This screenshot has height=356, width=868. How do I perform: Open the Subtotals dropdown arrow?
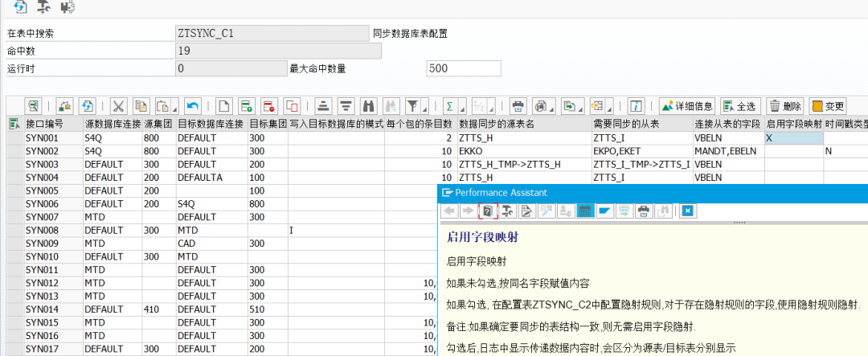coord(492,108)
